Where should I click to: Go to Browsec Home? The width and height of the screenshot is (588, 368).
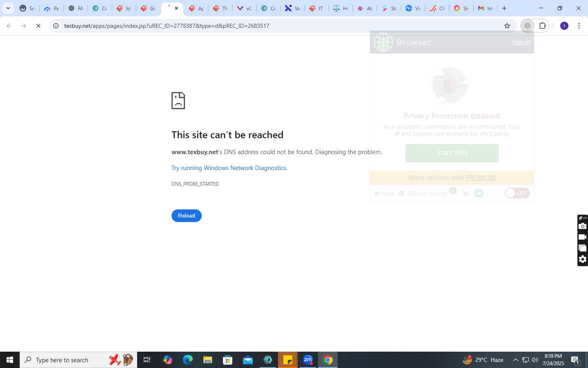pyautogui.click(x=384, y=193)
